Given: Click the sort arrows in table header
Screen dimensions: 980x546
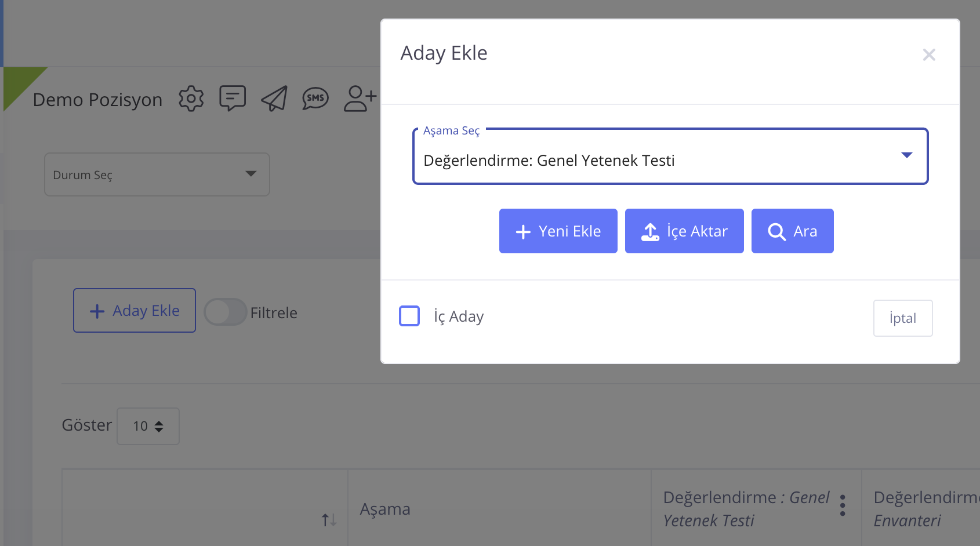Looking at the screenshot, I should click(x=329, y=519).
